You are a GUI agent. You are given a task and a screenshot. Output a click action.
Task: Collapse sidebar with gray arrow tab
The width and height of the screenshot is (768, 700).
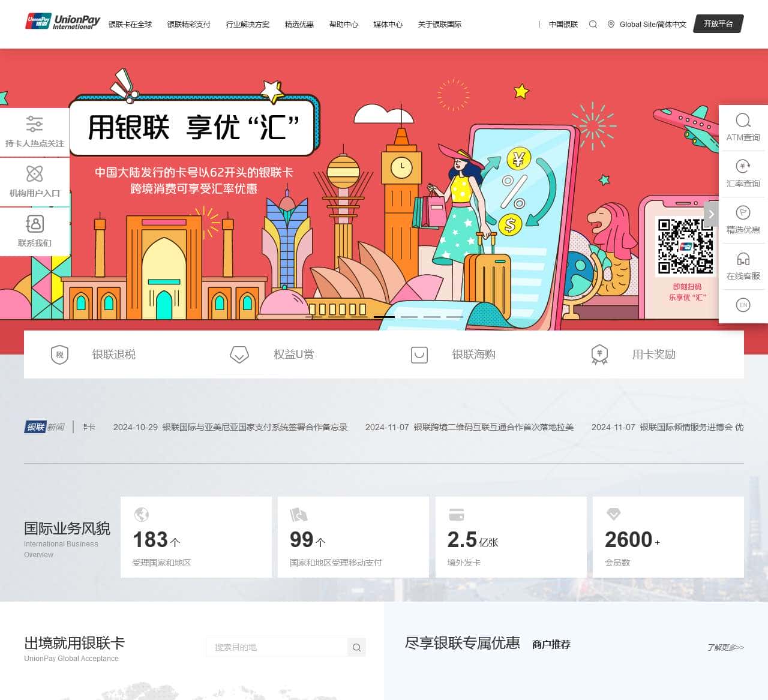pos(711,214)
